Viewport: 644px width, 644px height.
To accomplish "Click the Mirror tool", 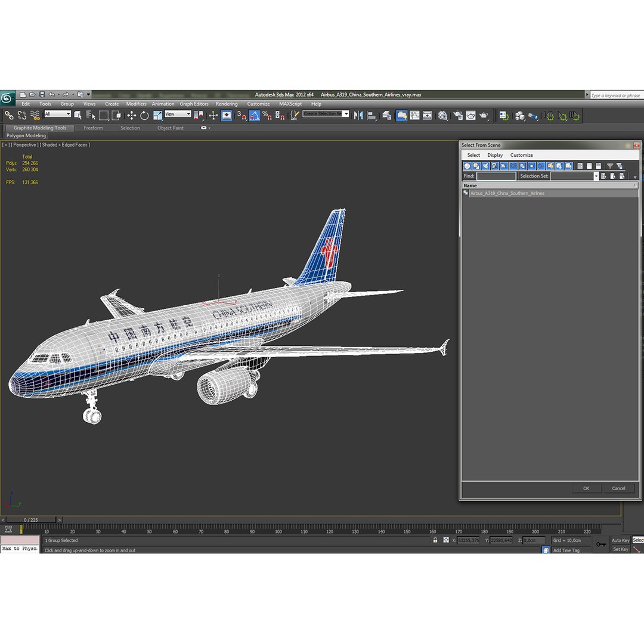I will pyautogui.click(x=358, y=116).
